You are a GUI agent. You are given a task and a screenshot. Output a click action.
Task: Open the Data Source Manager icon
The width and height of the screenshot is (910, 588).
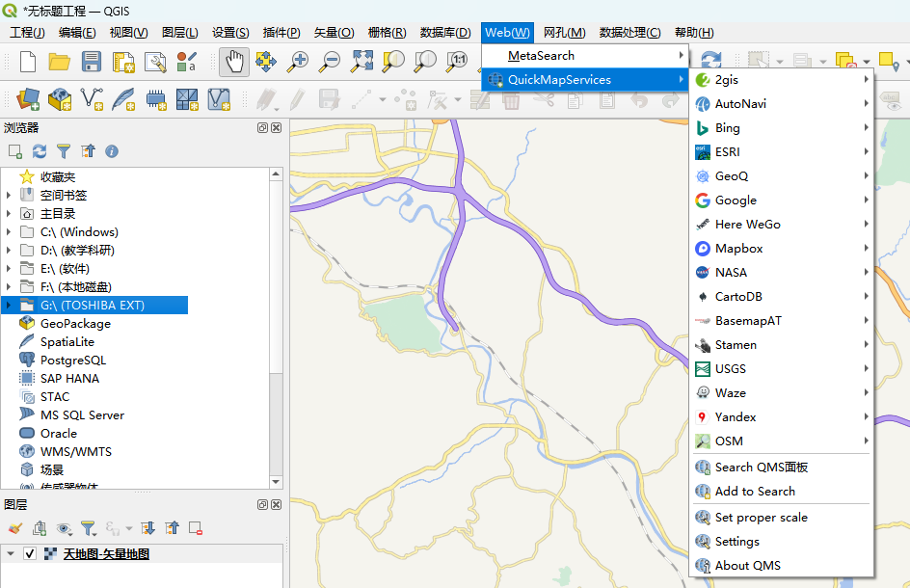click(x=28, y=100)
